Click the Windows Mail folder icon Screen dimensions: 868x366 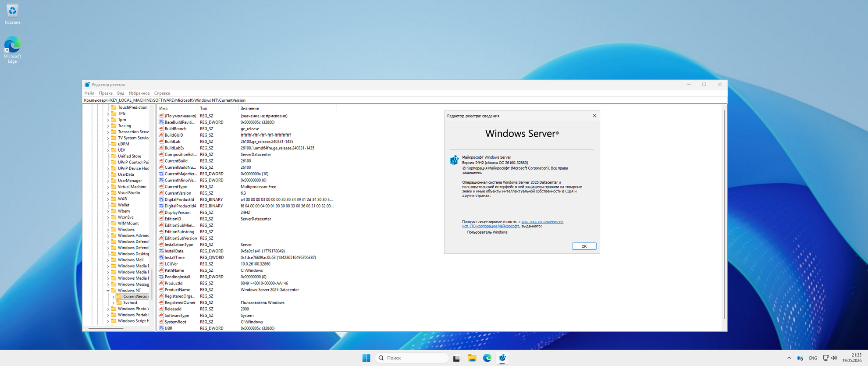(x=114, y=260)
